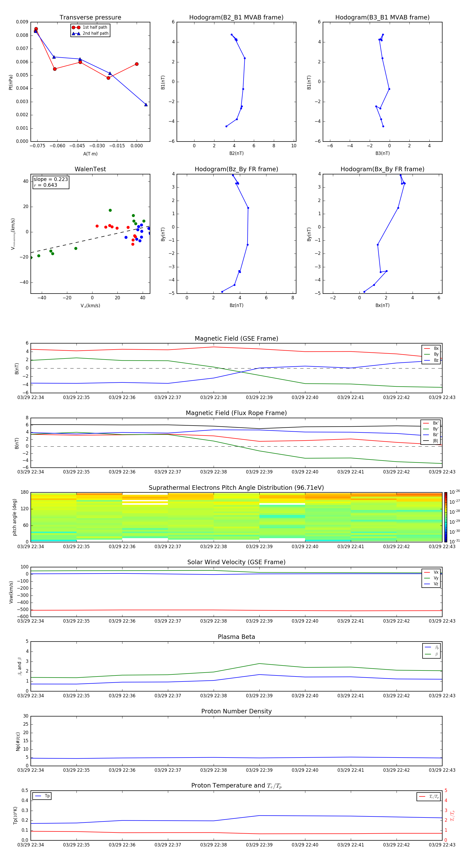Click the 'r = 0.643' annotation text

pyautogui.click(x=45, y=185)
